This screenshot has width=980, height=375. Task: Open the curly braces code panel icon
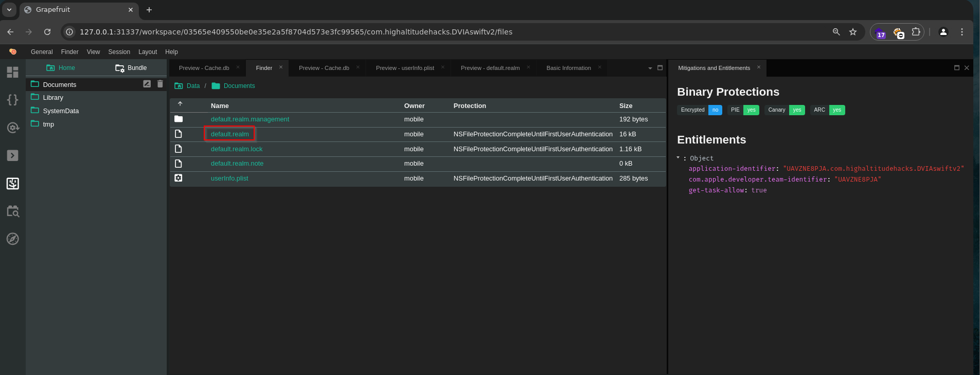click(x=13, y=100)
